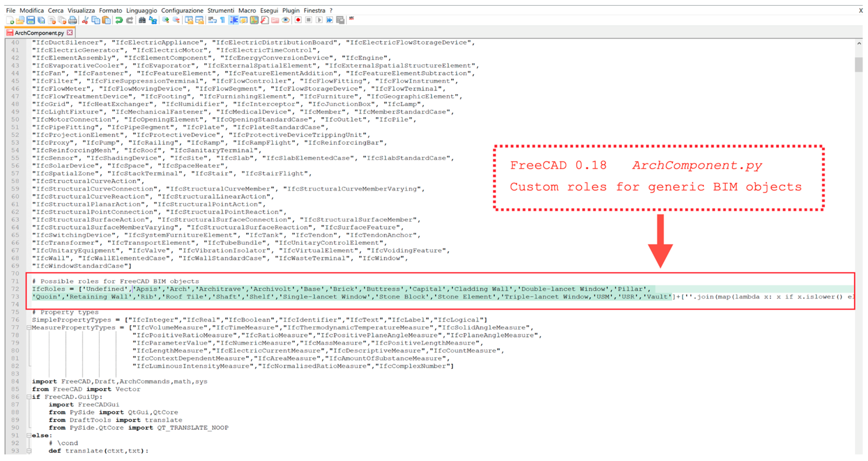The image size is (868, 461).
Task: Collapse the if FreeCAD.GuiUp fold marker
Action: point(29,397)
